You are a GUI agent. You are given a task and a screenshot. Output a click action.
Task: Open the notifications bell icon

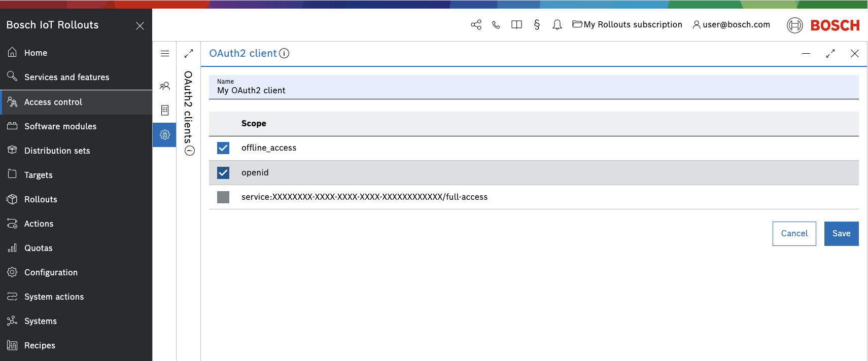pyautogui.click(x=557, y=25)
